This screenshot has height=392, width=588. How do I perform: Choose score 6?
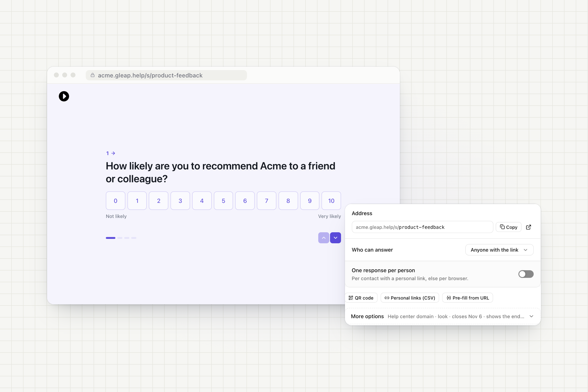(x=245, y=201)
